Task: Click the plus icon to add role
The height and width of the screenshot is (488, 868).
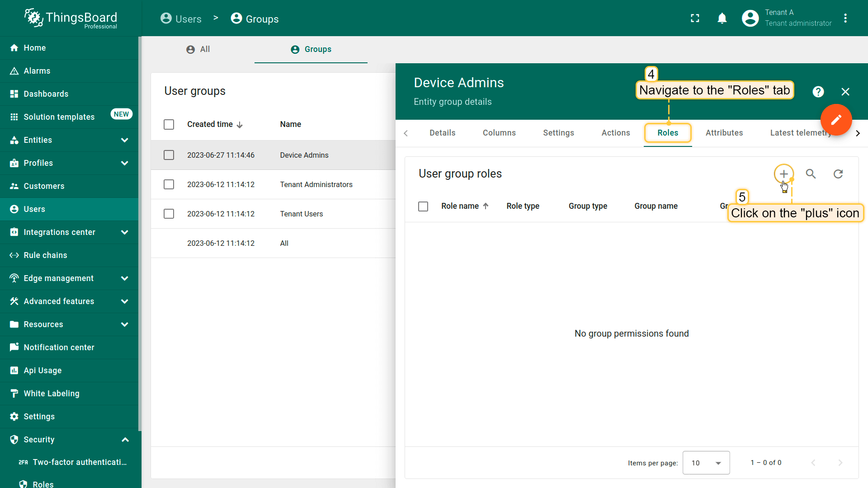Action: coord(783,174)
